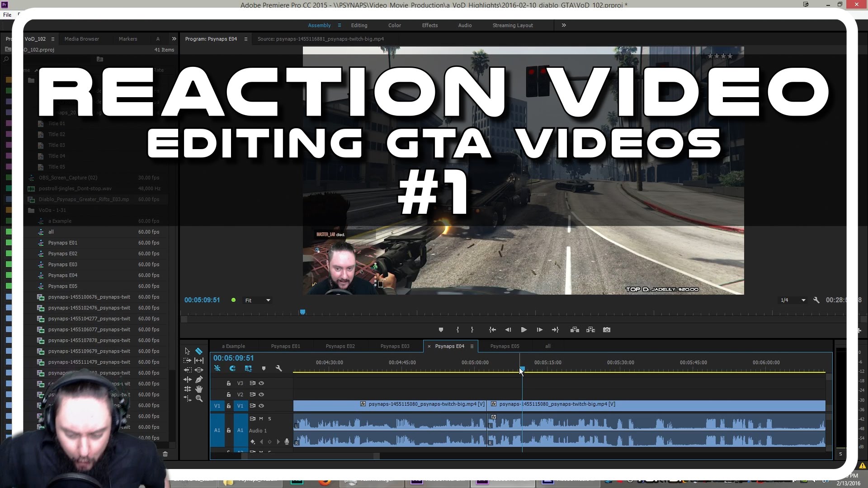Select the Track Select Forward tool

coord(187,361)
